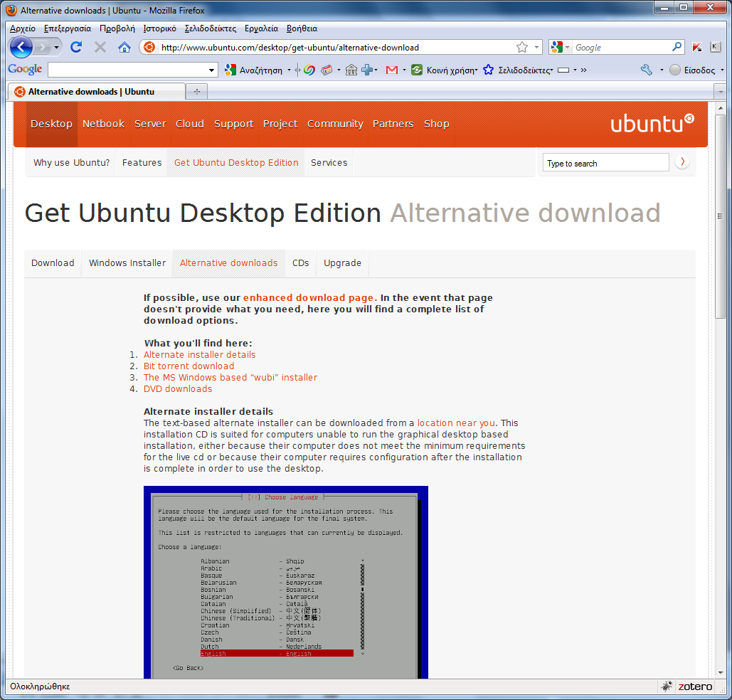The height and width of the screenshot is (700, 732).
Task: Click the Ubuntu logo in header
Action: click(x=652, y=123)
